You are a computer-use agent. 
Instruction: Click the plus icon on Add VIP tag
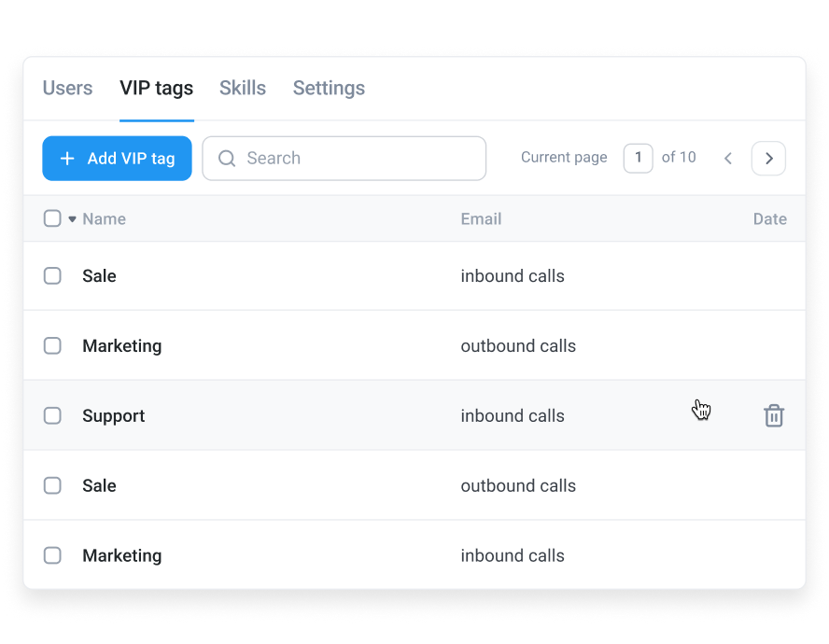click(x=67, y=159)
